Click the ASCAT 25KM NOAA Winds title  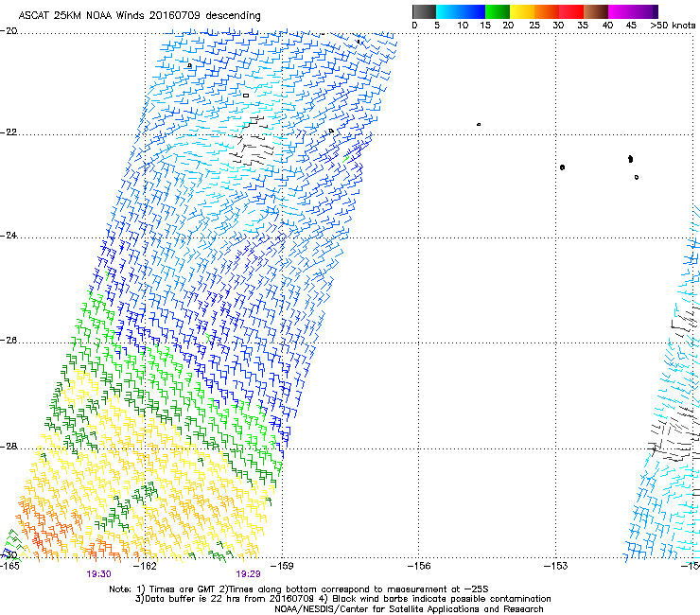point(139,16)
